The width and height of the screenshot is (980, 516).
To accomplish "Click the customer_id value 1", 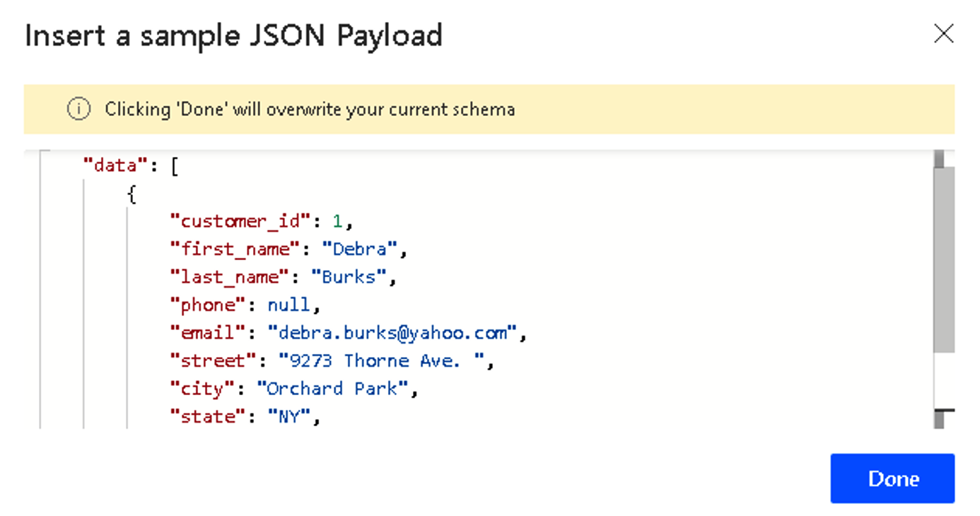I will [338, 221].
